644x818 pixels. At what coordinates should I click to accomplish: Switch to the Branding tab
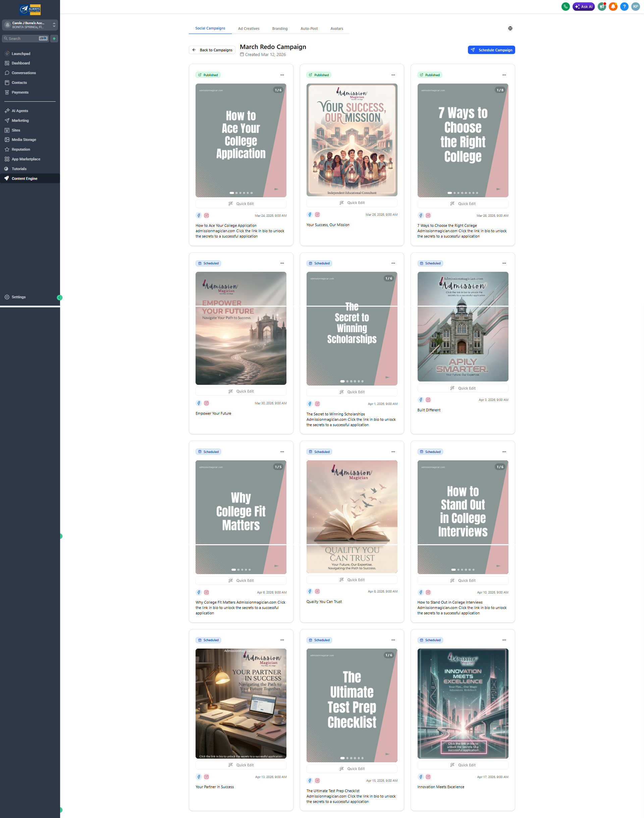pyautogui.click(x=279, y=28)
